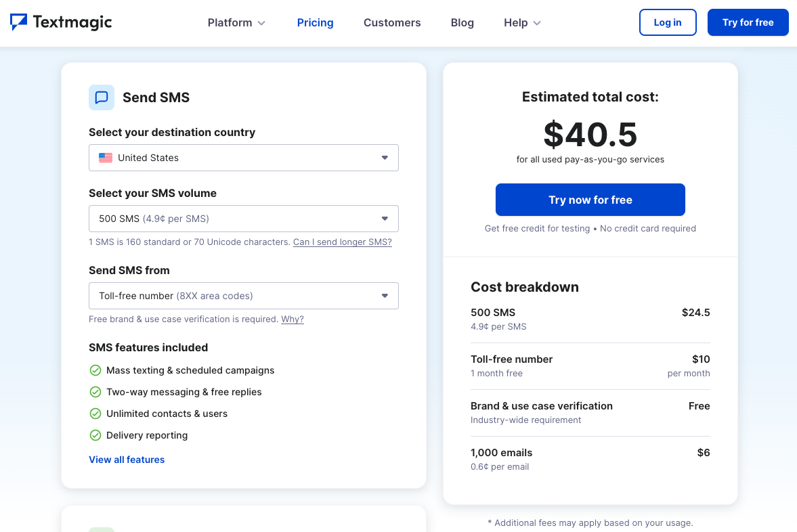Expand the Help menu
This screenshot has width=797, height=532.
coord(522,22)
